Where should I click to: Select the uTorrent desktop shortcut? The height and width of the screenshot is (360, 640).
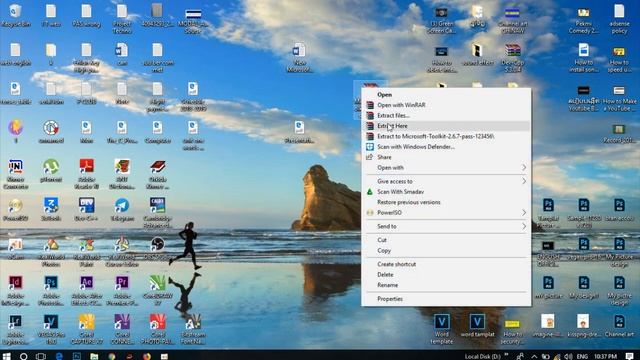pos(51,171)
